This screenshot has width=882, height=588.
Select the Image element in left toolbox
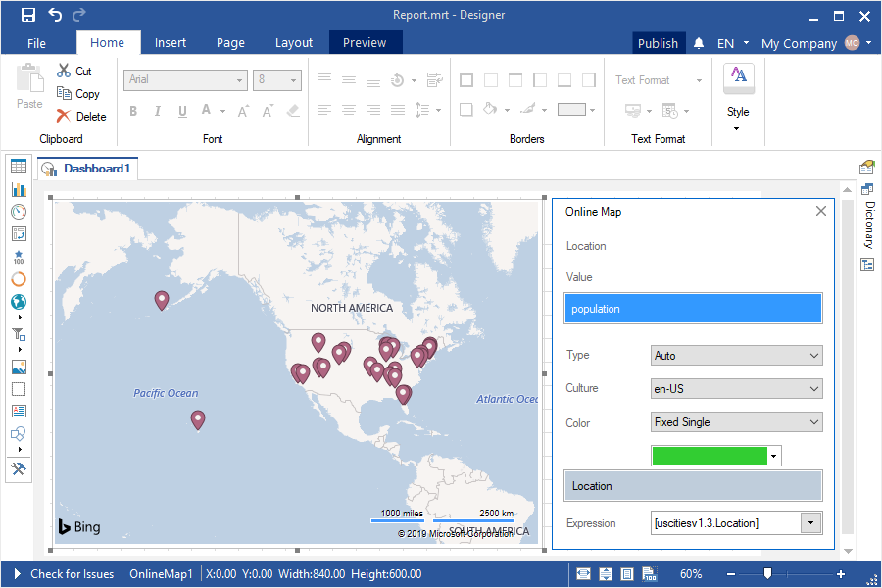(x=19, y=367)
